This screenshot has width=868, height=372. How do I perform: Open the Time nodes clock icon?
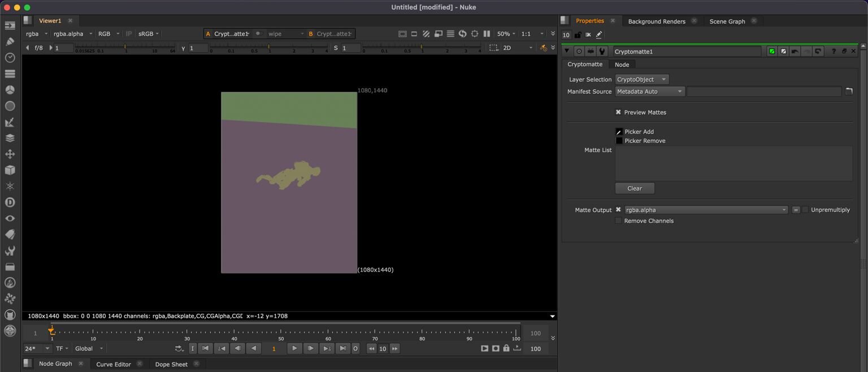coord(10,58)
